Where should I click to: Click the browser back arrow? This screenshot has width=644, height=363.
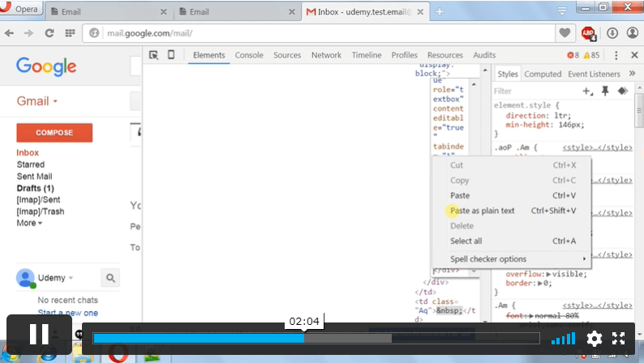9,33
